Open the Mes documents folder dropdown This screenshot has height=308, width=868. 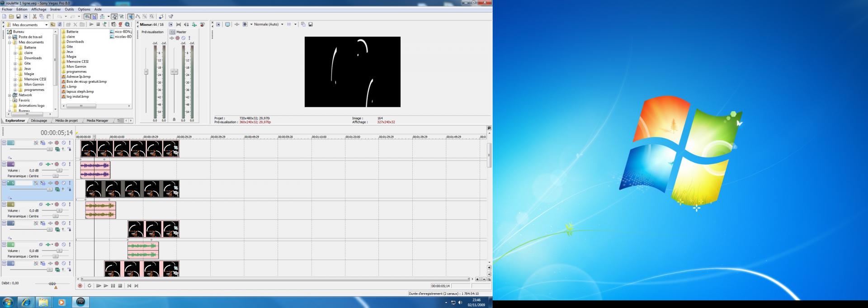46,25
